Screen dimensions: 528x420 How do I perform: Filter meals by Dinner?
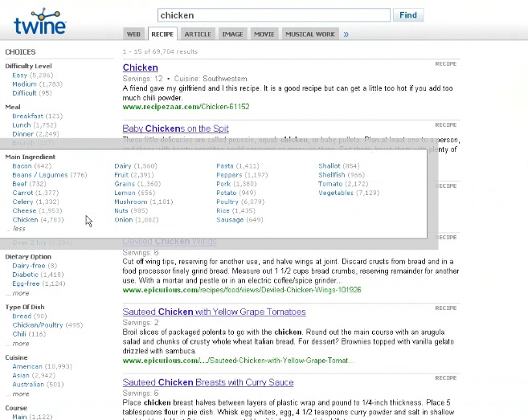pyautogui.click(x=23, y=134)
